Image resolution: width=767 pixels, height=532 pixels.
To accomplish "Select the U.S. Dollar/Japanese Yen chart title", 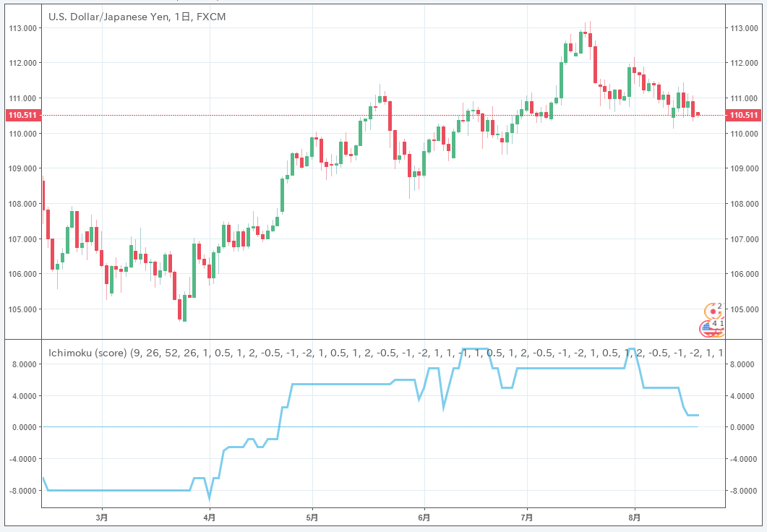I will pos(137,16).
